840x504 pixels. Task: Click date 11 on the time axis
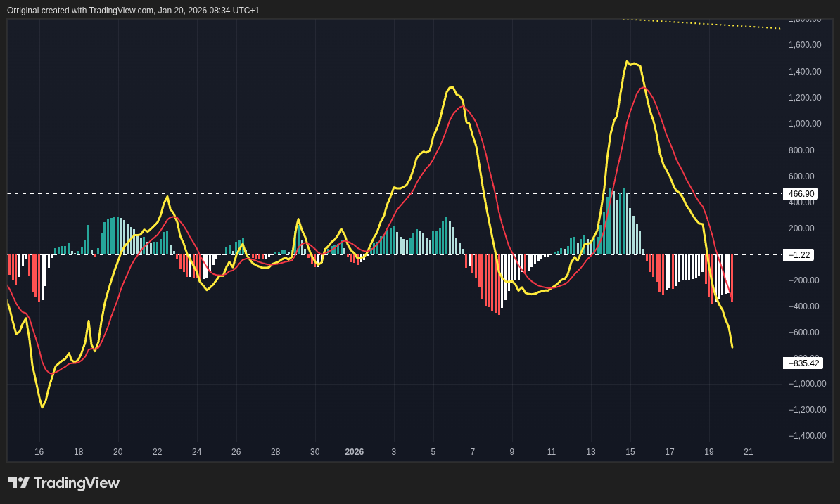[x=552, y=452]
